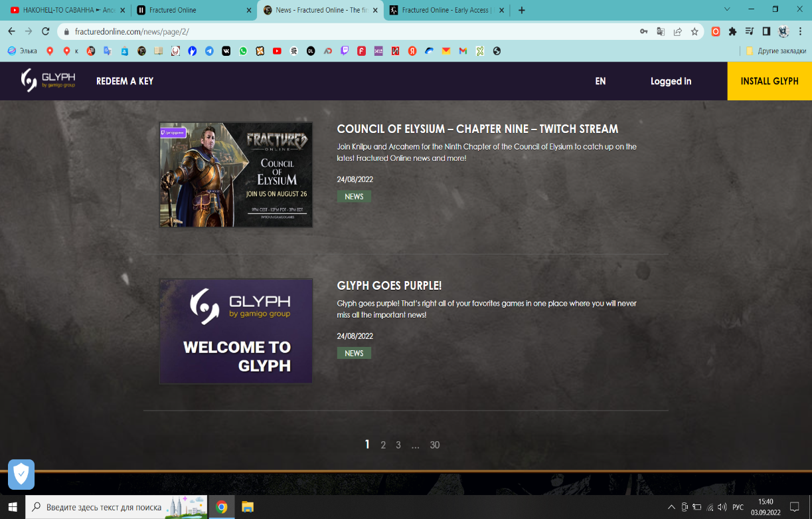Go to pagination page 3
This screenshot has height=519, width=812.
[x=398, y=445]
